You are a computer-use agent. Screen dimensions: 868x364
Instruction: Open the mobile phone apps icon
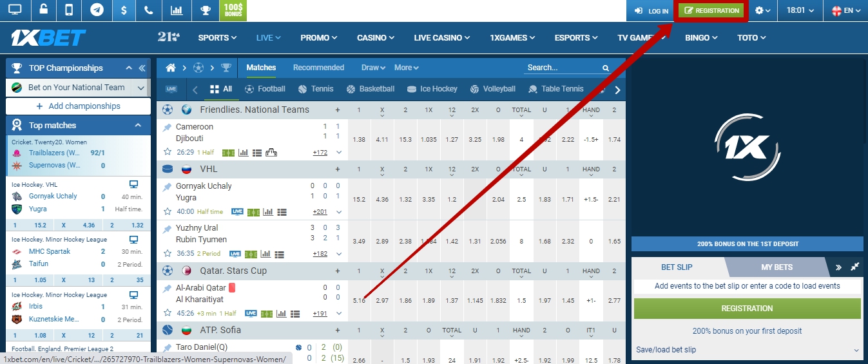70,10
